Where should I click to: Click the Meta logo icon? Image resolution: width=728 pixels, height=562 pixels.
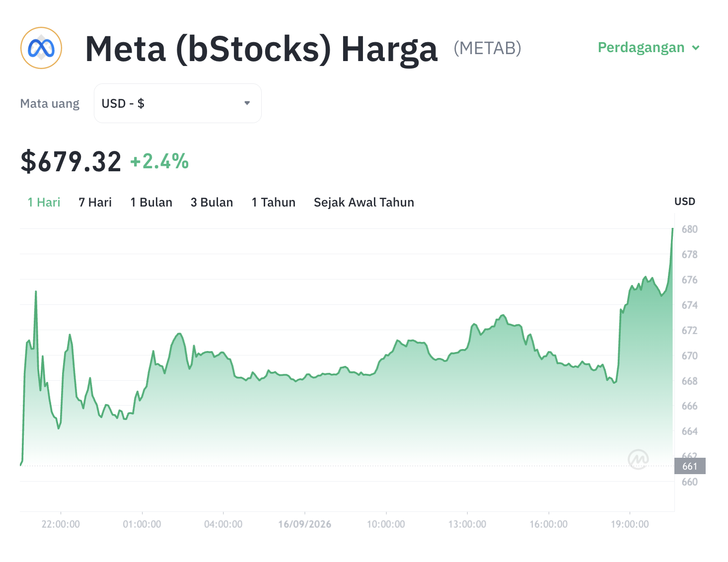(41, 48)
